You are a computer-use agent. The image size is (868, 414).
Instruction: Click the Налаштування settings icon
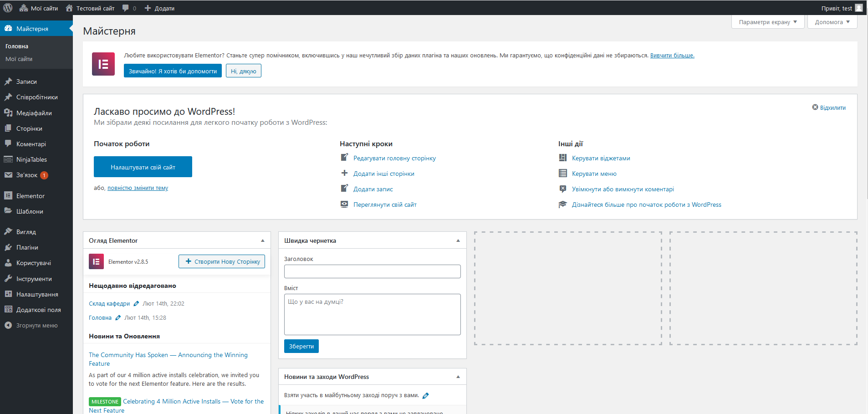coord(8,294)
